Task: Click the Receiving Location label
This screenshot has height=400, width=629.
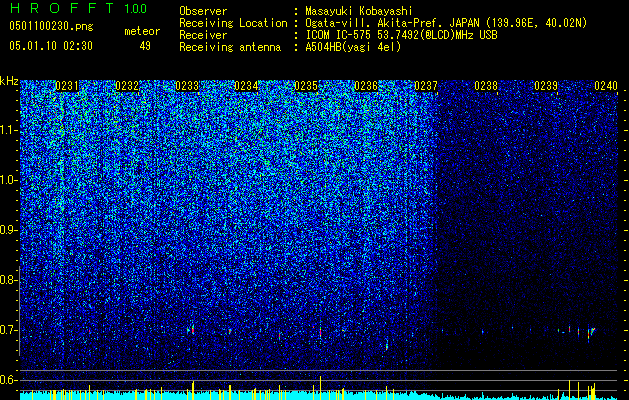Action: coord(233,23)
